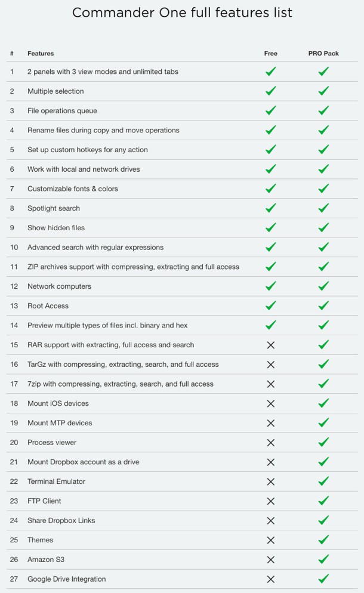Image resolution: width=364 pixels, height=593 pixels.
Task: Click the Features column header
Action: click(x=41, y=54)
